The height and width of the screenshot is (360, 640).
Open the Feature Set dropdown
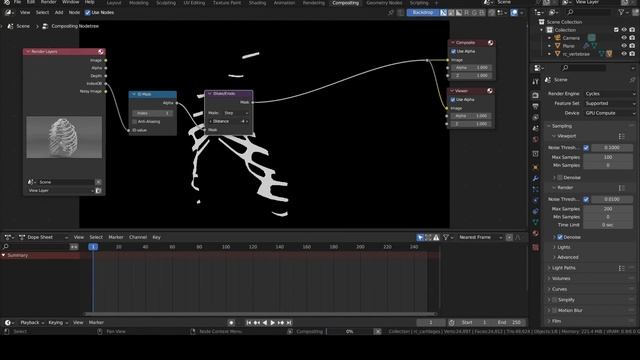(610, 104)
